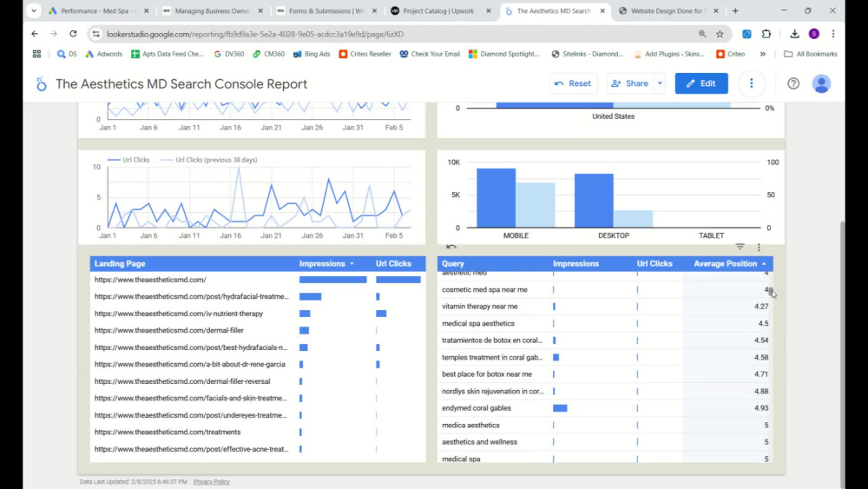The image size is (868, 489).
Task: Select the endymed coral gables query row
Action: [605, 408]
